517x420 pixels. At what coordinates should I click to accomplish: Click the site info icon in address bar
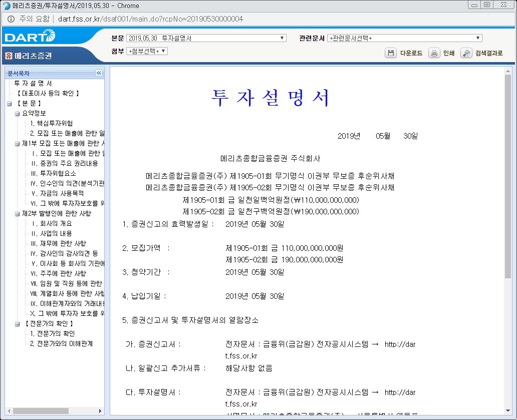click(x=11, y=19)
